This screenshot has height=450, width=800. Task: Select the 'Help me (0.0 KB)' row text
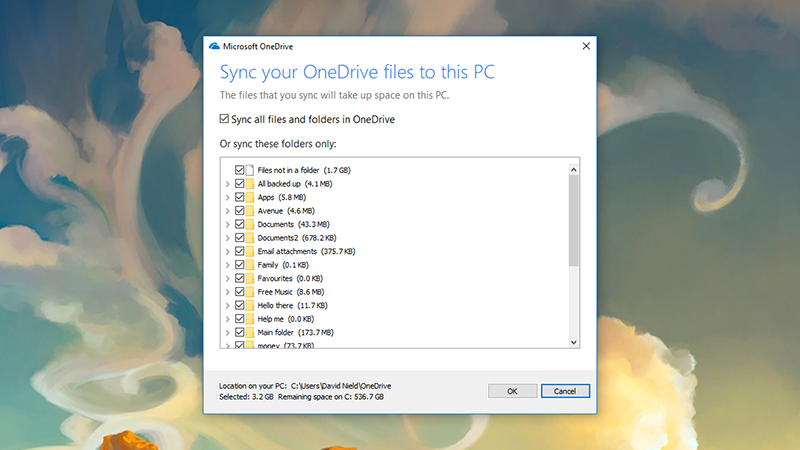click(285, 319)
